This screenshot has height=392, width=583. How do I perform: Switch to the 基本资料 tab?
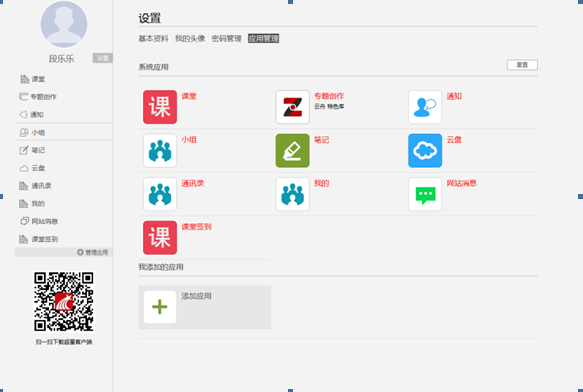154,39
